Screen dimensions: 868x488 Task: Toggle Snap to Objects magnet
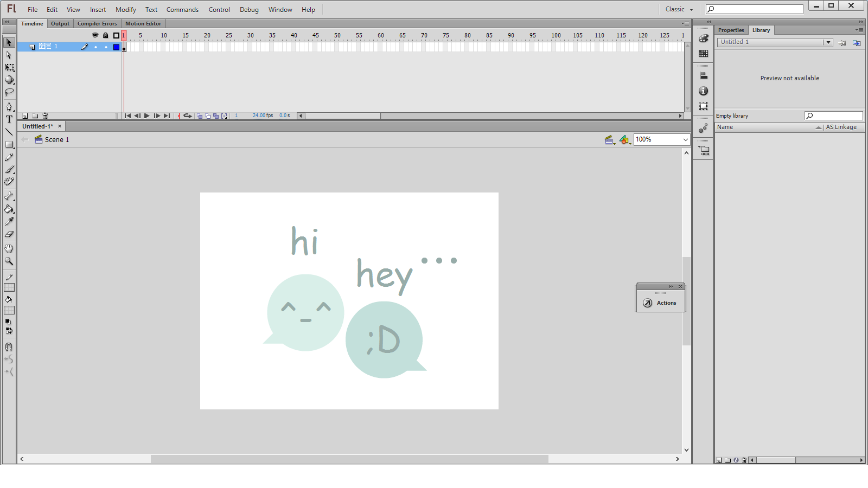(9, 347)
